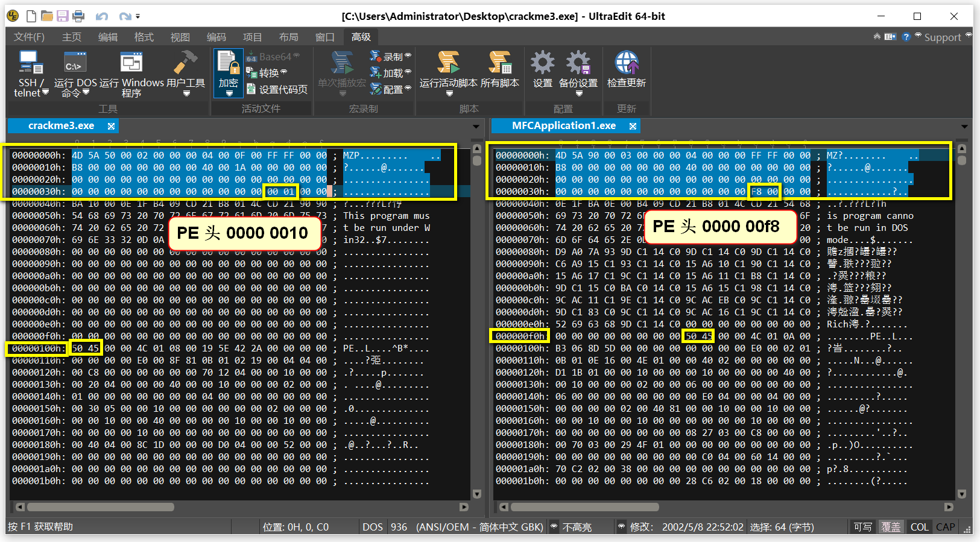Screen dimensions: 980x542
Task: Click 设置代码页 set code page
Action: pos(277,89)
